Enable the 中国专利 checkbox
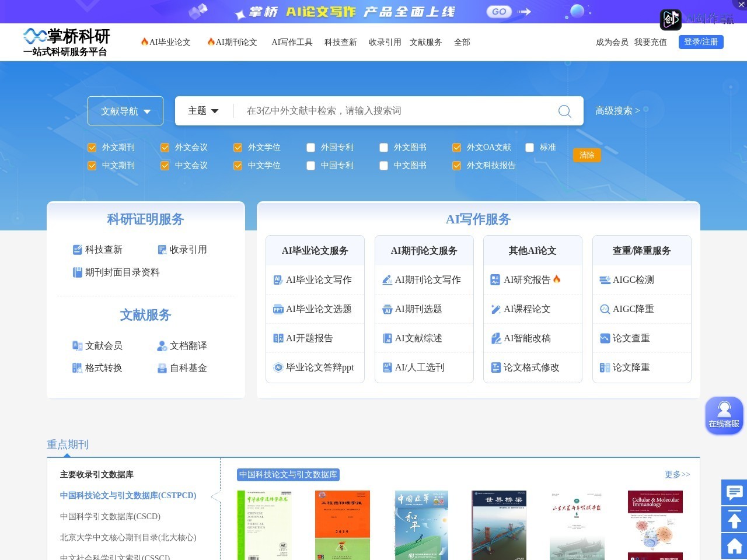Image resolution: width=747 pixels, height=560 pixels. [x=310, y=166]
